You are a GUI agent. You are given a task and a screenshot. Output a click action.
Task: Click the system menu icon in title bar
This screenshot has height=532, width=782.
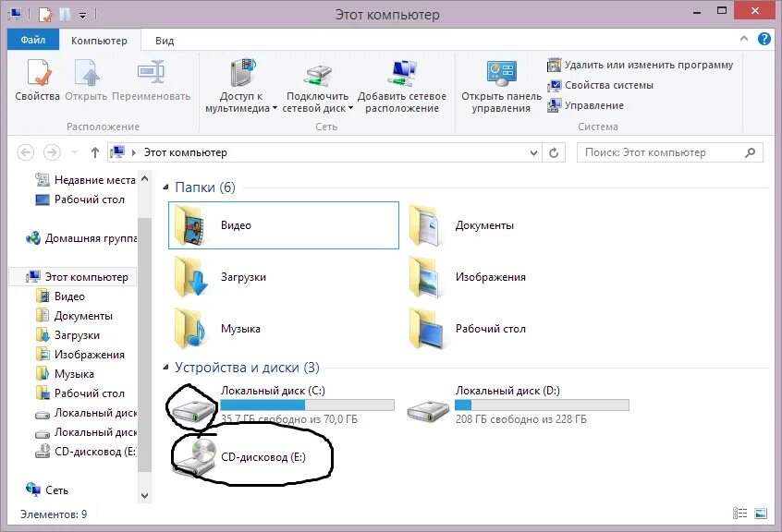pyautogui.click(x=16, y=14)
